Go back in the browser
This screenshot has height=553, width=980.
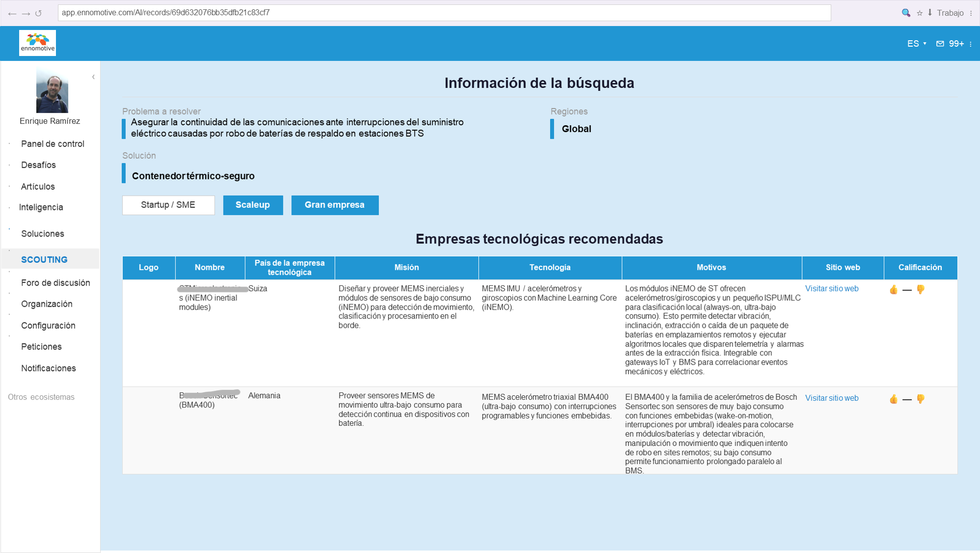pyautogui.click(x=12, y=13)
